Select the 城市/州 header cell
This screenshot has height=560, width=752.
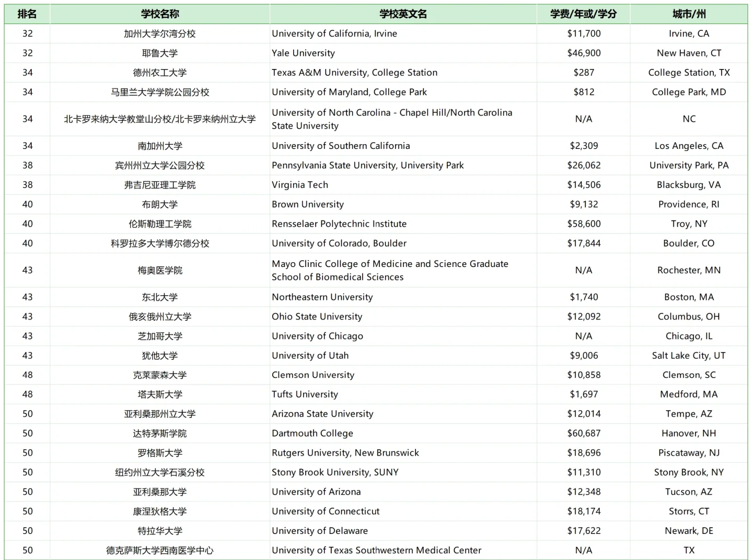point(689,14)
